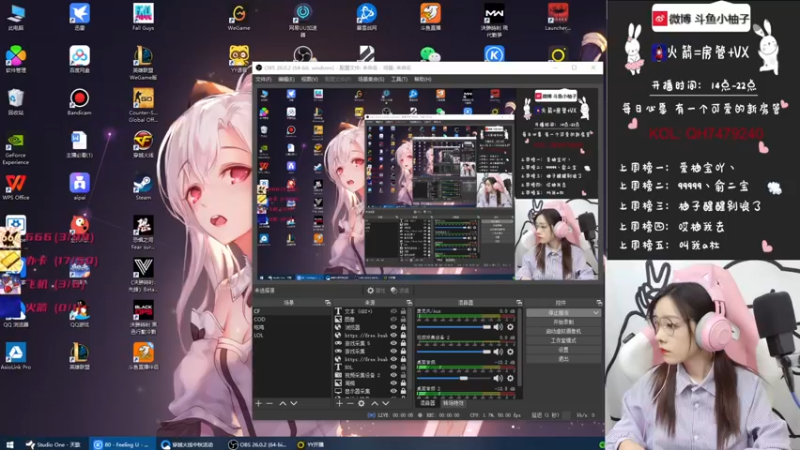Viewport: 800px width, 450px height.
Task: Pop out the 控件 dock panel
Action: click(598, 303)
